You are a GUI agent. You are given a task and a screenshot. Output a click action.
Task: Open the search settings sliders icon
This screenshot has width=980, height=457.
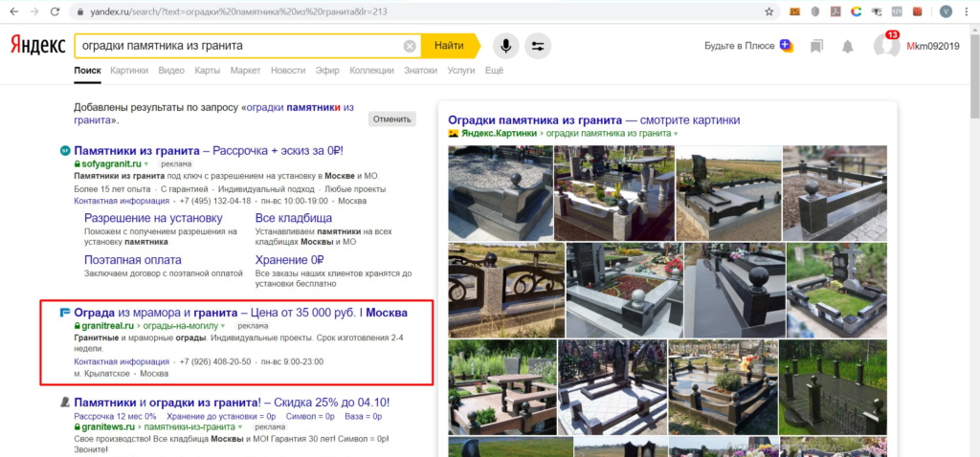pyautogui.click(x=538, y=46)
